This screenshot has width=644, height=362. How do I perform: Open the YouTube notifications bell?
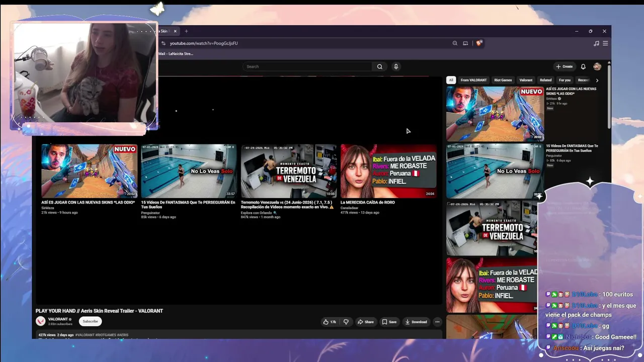click(x=583, y=66)
